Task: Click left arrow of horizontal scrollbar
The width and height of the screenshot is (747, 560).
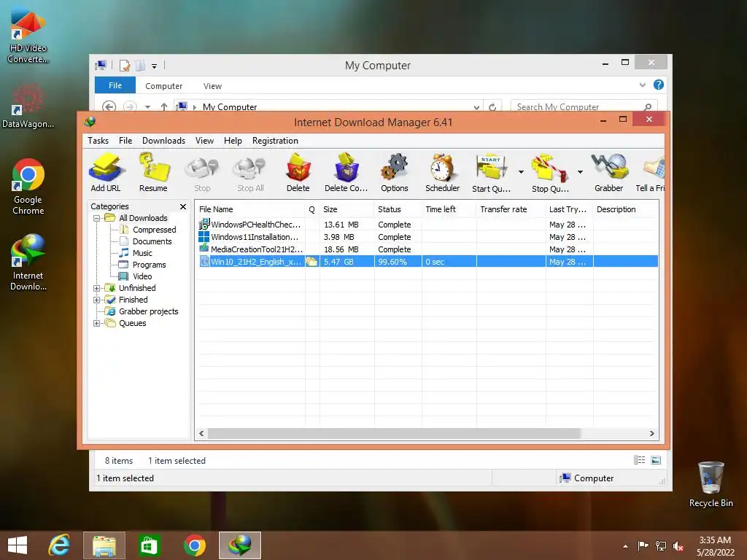Action: click(201, 433)
